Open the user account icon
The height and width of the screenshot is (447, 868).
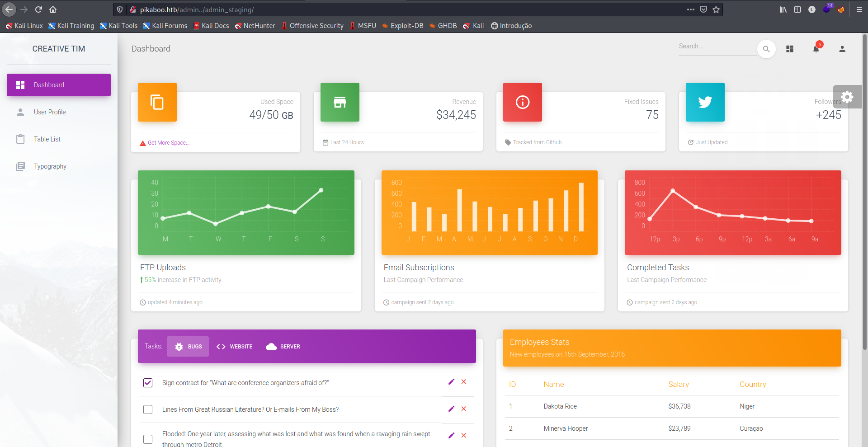842,49
